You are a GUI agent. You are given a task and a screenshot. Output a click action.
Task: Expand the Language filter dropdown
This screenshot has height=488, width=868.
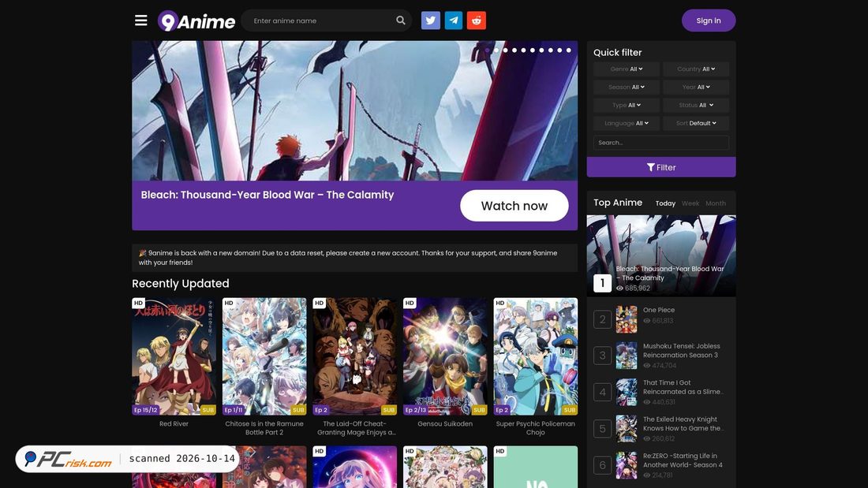(627, 124)
